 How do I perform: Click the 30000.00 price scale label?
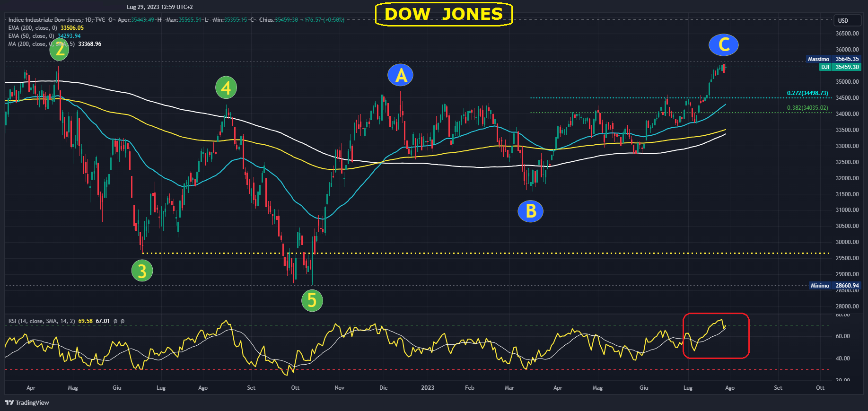pos(847,242)
